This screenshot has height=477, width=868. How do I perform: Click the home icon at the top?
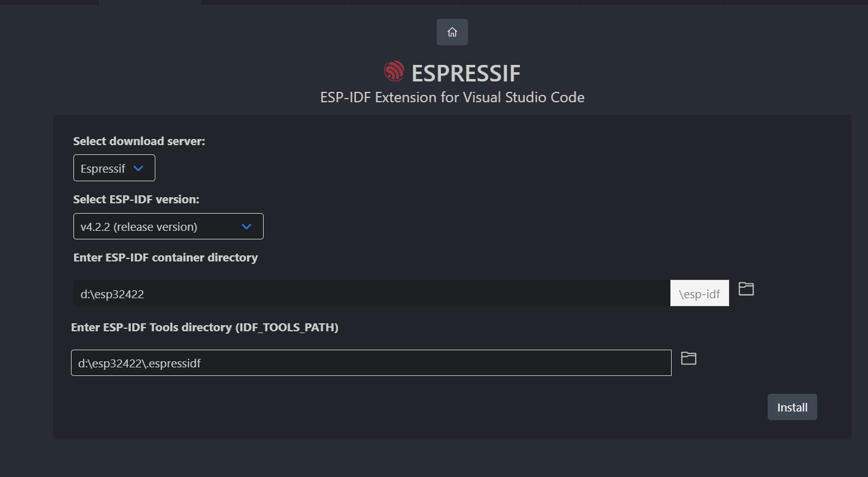(452, 32)
